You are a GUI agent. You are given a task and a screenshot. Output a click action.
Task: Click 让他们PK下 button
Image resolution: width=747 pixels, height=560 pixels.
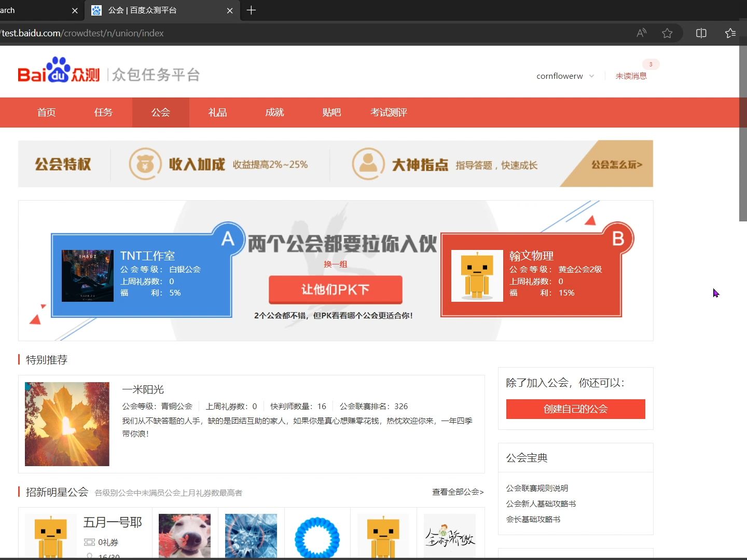click(x=336, y=289)
